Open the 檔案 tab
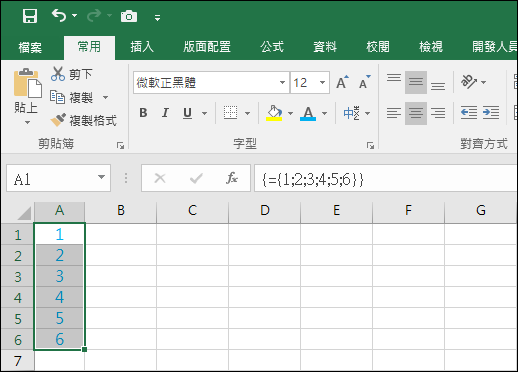Image resolution: width=518 pixels, height=372 pixels. click(x=30, y=47)
